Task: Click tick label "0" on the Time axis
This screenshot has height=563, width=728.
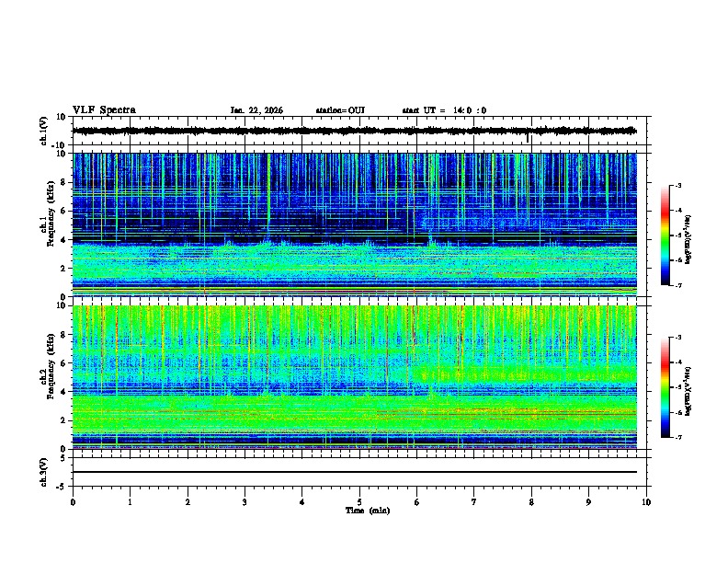Action: pos(73,502)
